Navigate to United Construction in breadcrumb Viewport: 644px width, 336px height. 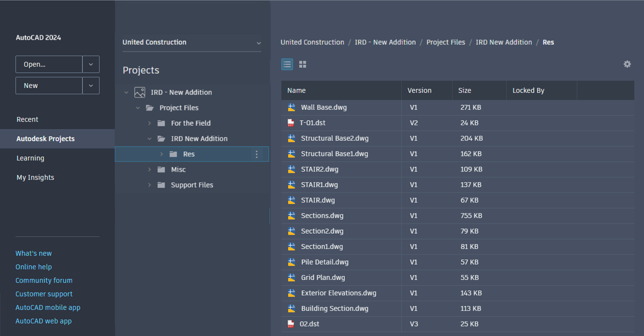pyautogui.click(x=312, y=42)
